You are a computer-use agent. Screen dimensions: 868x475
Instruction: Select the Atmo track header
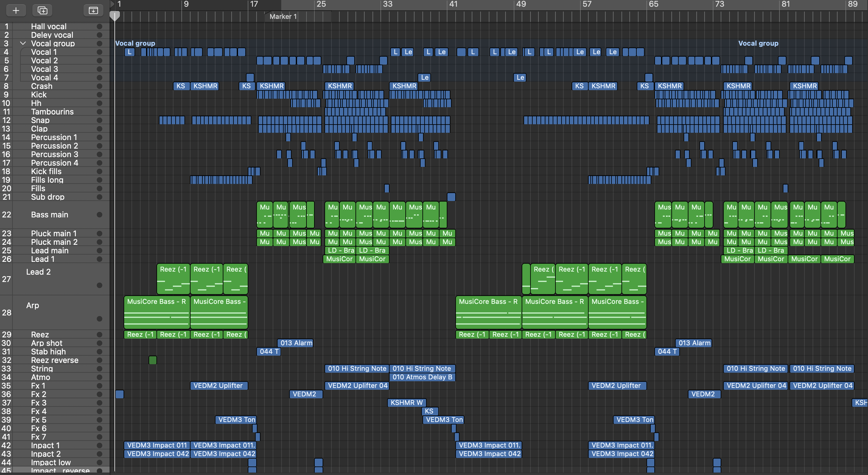pyautogui.click(x=54, y=377)
